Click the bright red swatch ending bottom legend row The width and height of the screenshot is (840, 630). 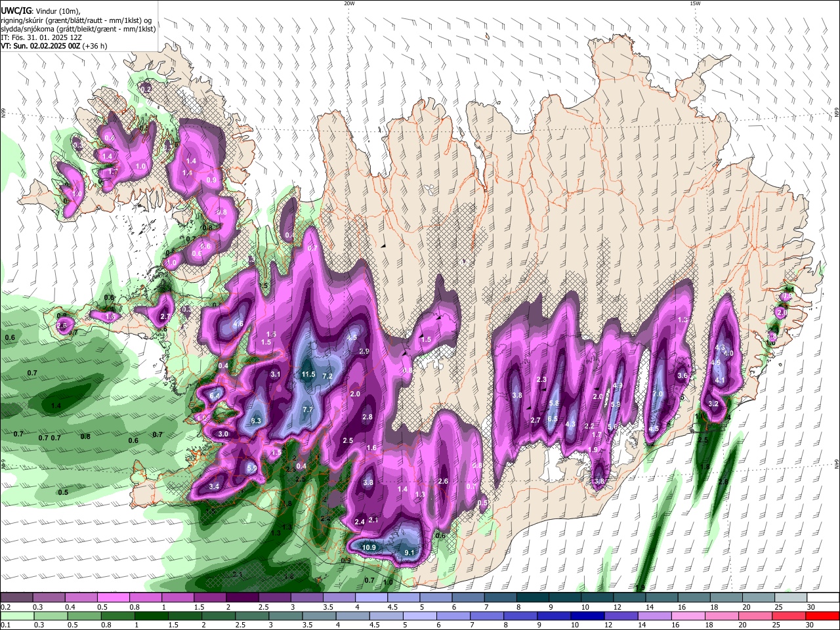coord(824,616)
